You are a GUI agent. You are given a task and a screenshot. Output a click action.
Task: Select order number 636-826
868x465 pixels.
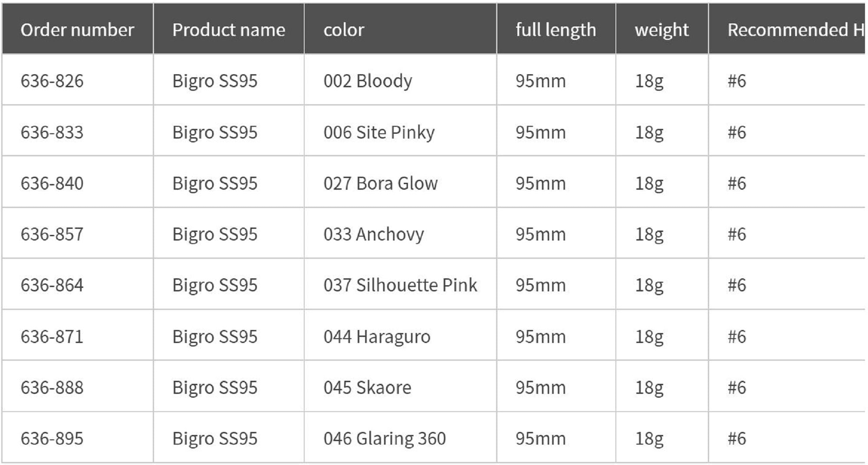(52, 81)
